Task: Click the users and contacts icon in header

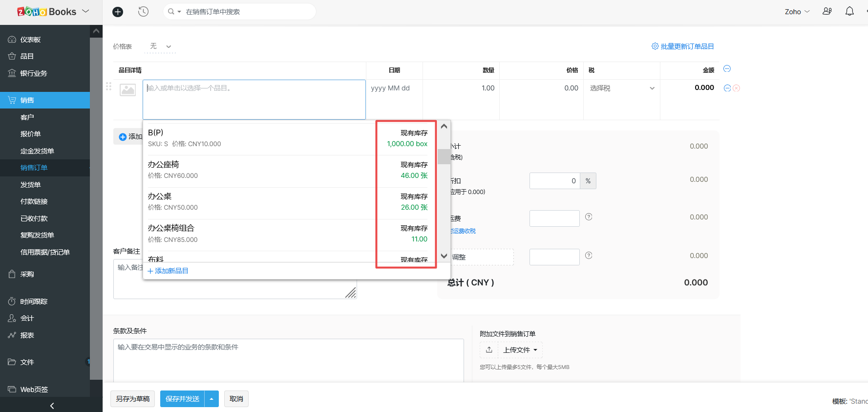Action: [x=827, y=11]
